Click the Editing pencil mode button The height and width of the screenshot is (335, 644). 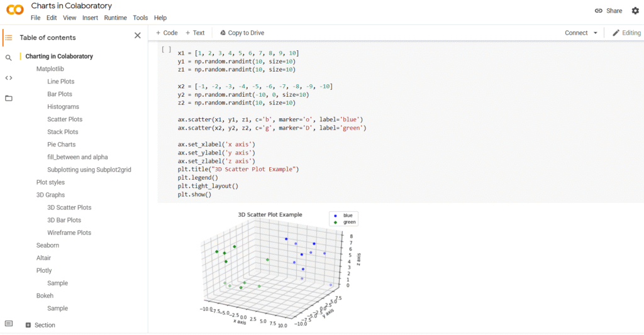(626, 33)
